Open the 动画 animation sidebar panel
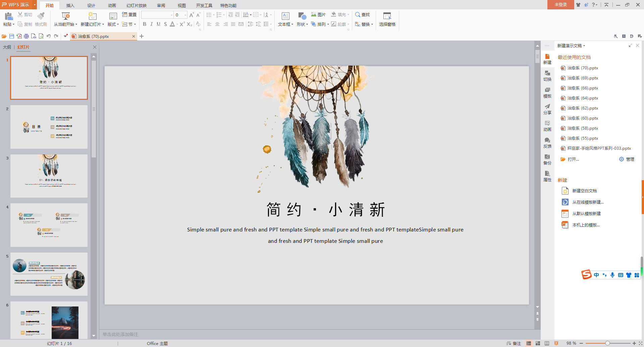Image resolution: width=644 pixels, height=347 pixels. [547, 126]
